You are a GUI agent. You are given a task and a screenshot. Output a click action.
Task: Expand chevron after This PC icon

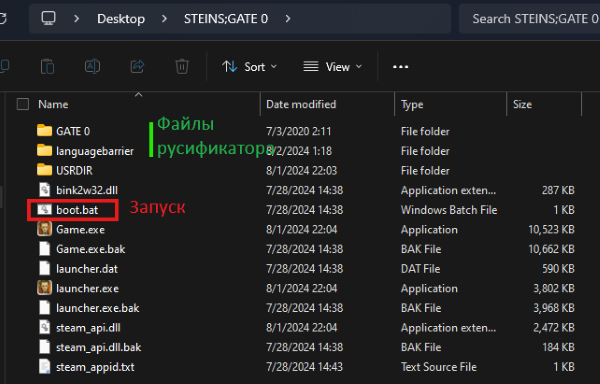point(77,18)
